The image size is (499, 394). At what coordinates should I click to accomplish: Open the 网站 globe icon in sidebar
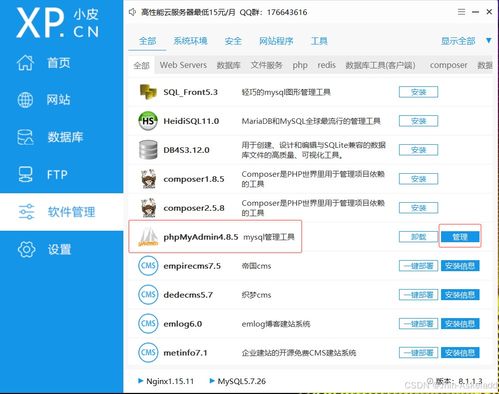point(25,99)
